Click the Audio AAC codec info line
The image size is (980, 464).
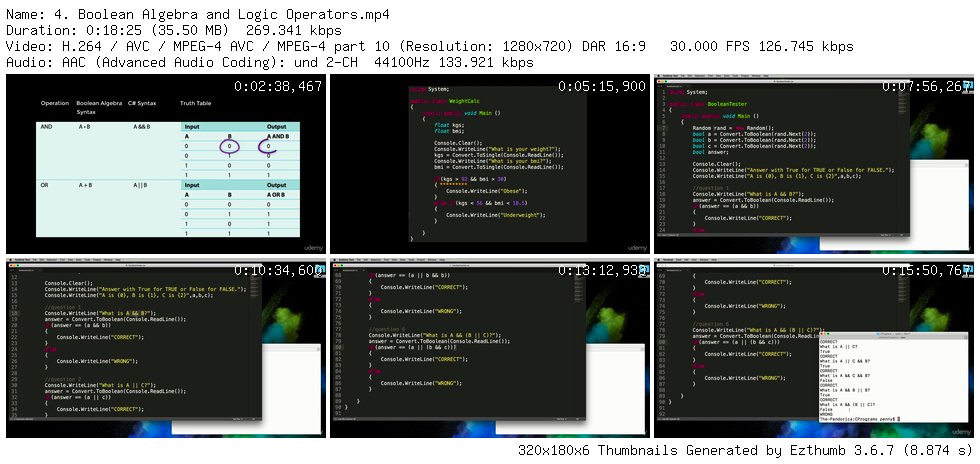270,62
